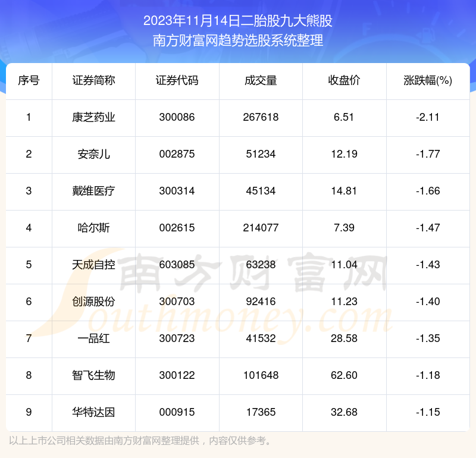This screenshot has height=458, width=476.
Task: Select stock code 002875
Action: [x=177, y=154]
